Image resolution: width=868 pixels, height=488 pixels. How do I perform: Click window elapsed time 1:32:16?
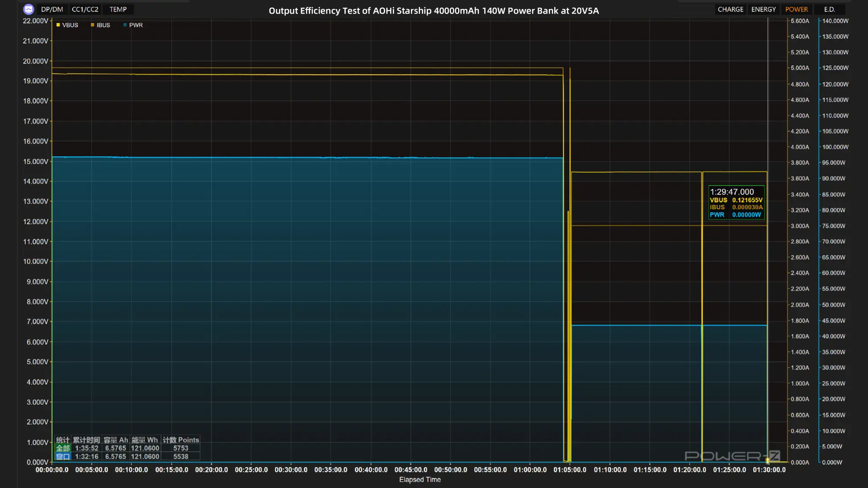[x=87, y=456]
